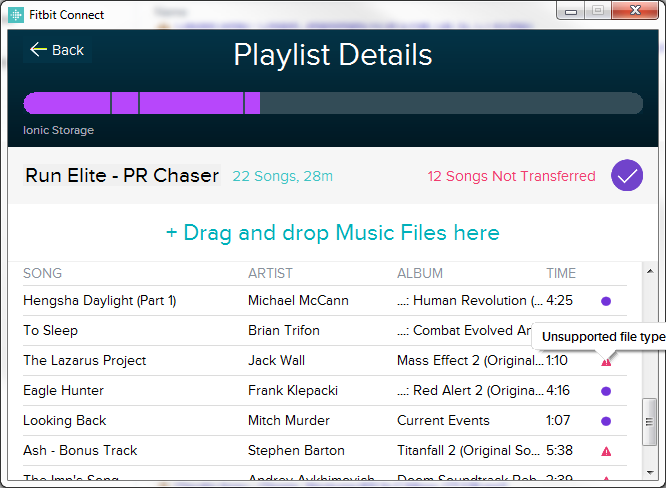Sort by the ARTIST column header
The height and width of the screenshot is (488, 666).
click(x=270, y=273)
